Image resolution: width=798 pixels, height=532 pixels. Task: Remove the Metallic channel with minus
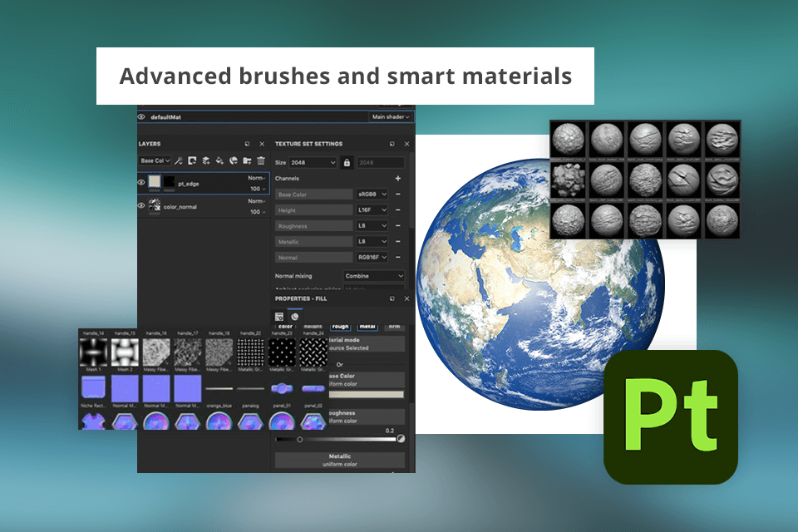click(397, 241)
